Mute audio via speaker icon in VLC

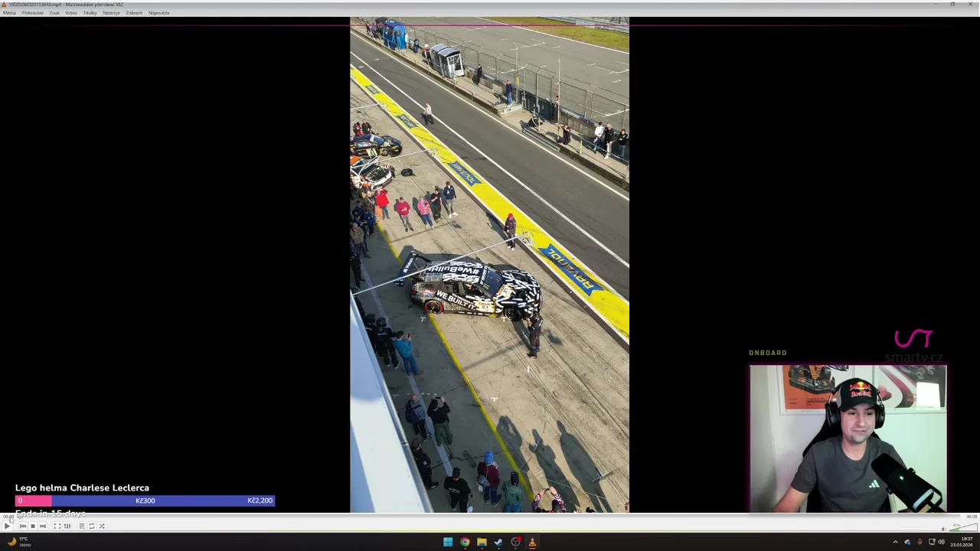(943, 529)
